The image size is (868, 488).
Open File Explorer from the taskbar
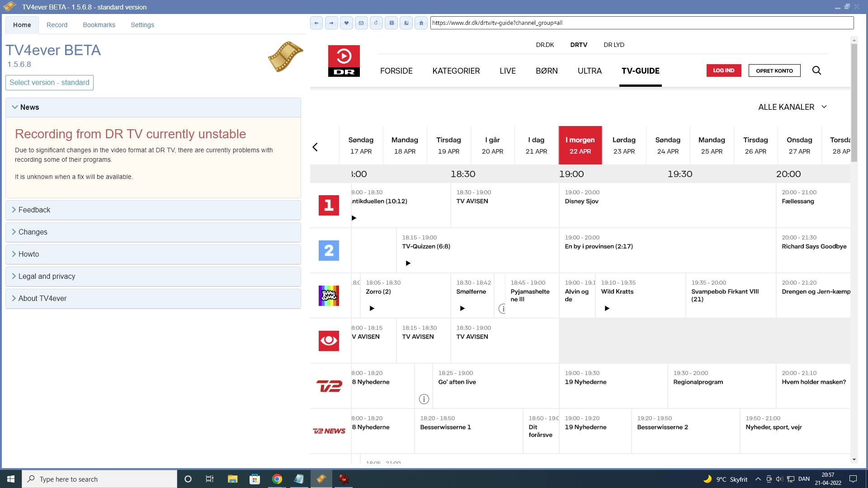tap(233, 479)
